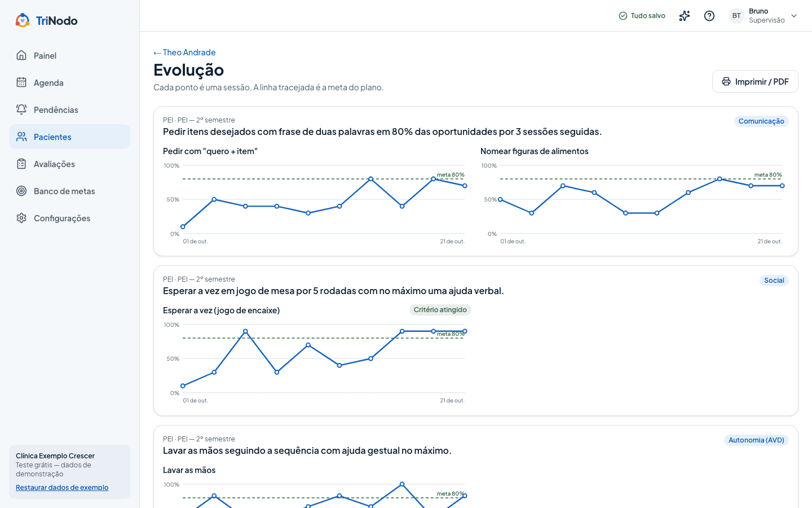Click the Tudo salvo check icon
This screenshot has height=508, width=812.
pyautogui.click(x=623, y=16)
